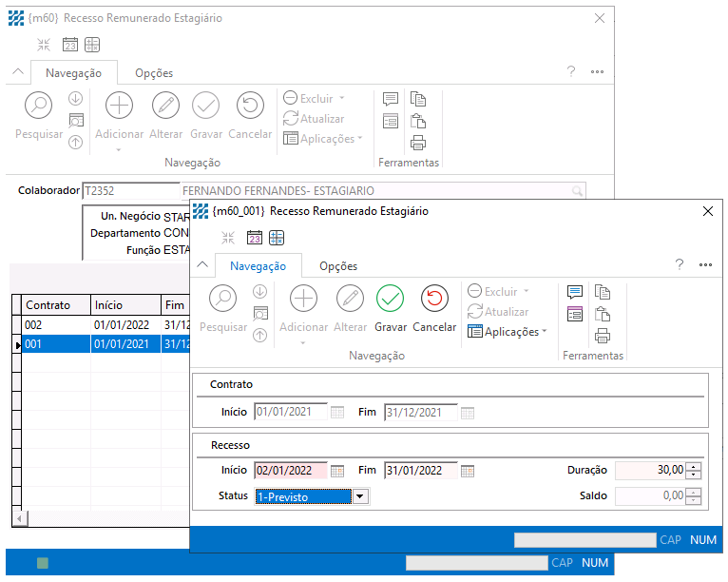
Task: Open calendar picker beside Recesso Fim date
Action: (x=468, y=471)
